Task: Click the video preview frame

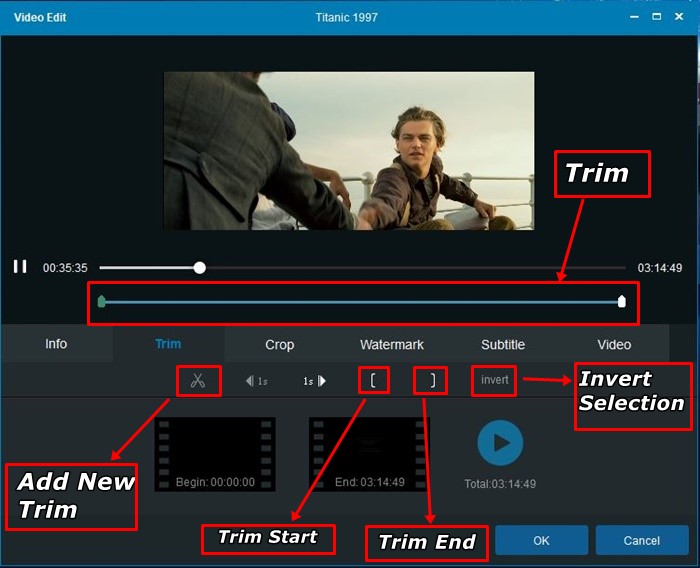Action: pos(349,151)
